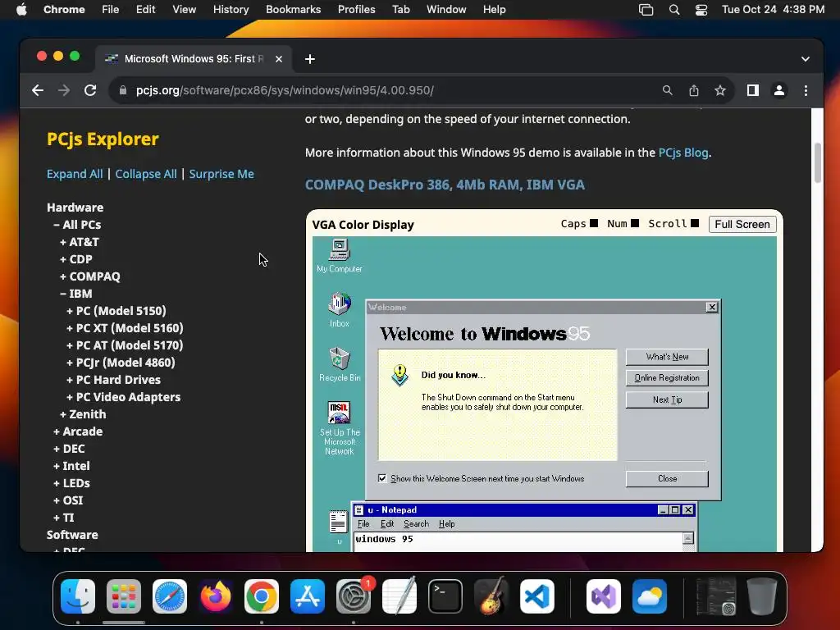
Task: Open Notepad's Search menu
Action: 416,524
